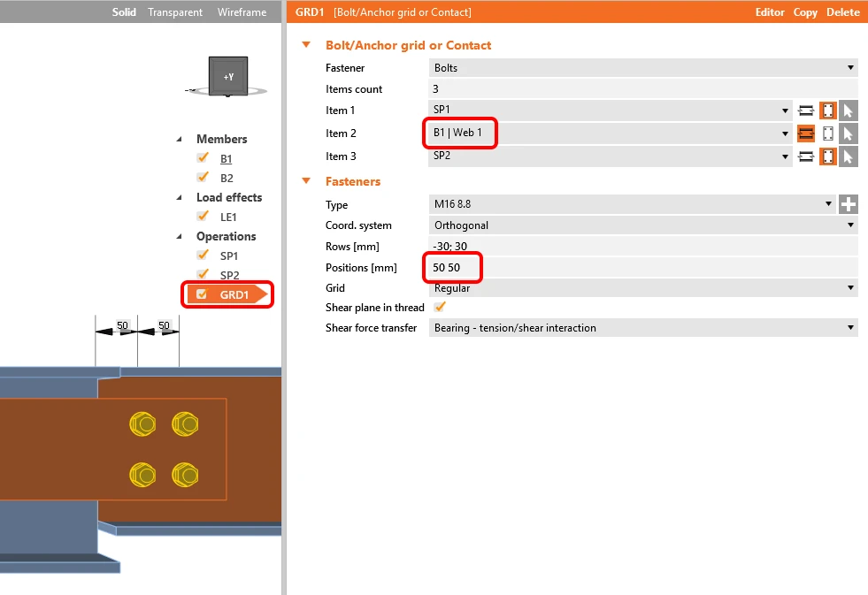Open Type dropdown showing M16 8.8

pyautogui.click(x=632, y=204)
